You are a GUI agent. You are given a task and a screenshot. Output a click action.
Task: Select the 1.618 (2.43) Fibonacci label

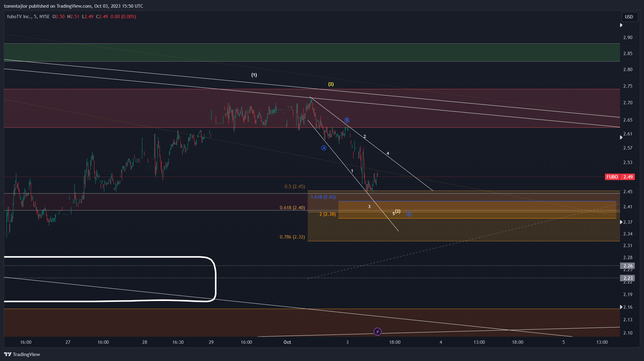[x=323, y=197]
